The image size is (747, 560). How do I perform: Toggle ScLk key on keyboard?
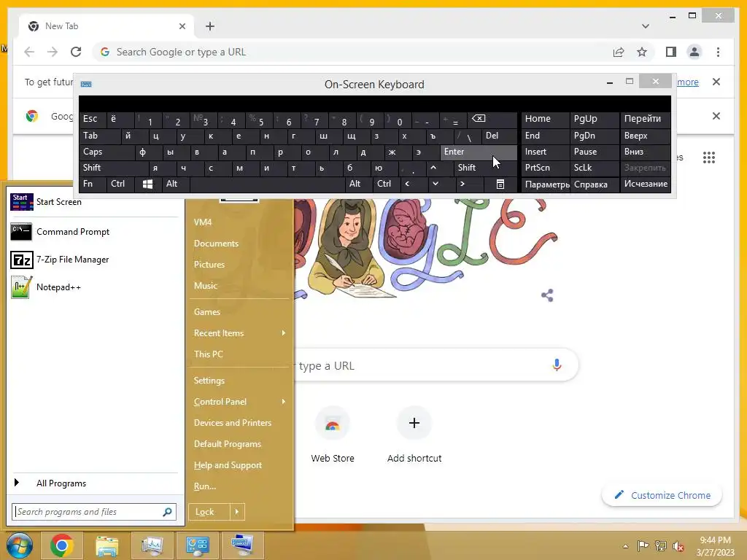click(x=595, y=168)
